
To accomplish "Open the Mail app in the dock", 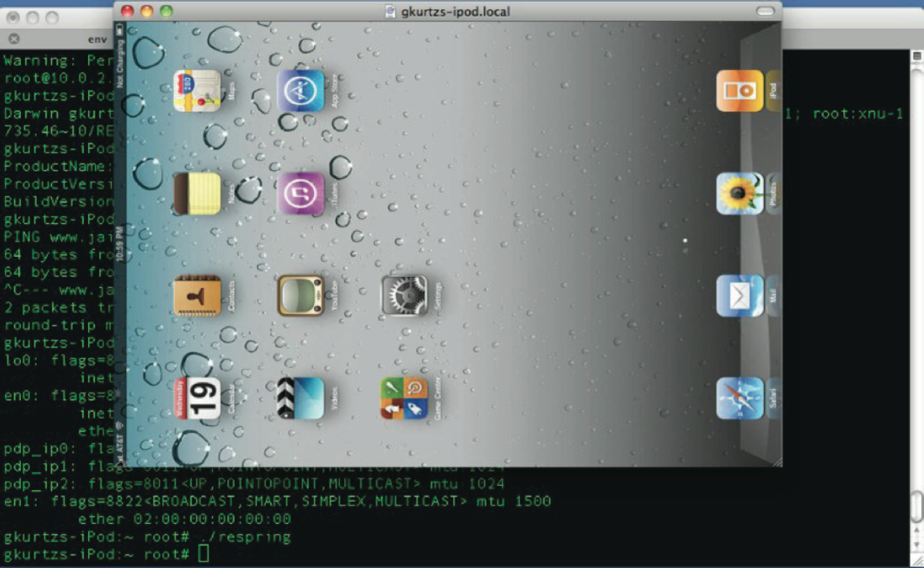I will (x=739, y=296).
